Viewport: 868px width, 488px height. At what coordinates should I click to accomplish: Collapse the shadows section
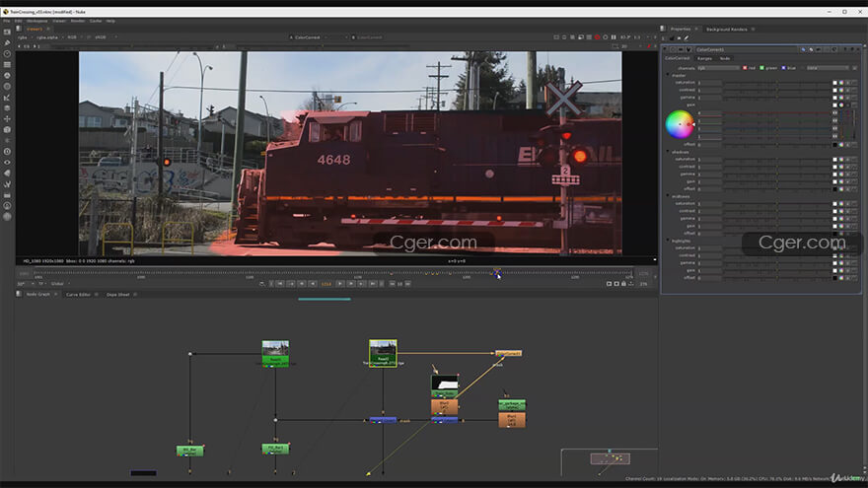tap(668, 151)
